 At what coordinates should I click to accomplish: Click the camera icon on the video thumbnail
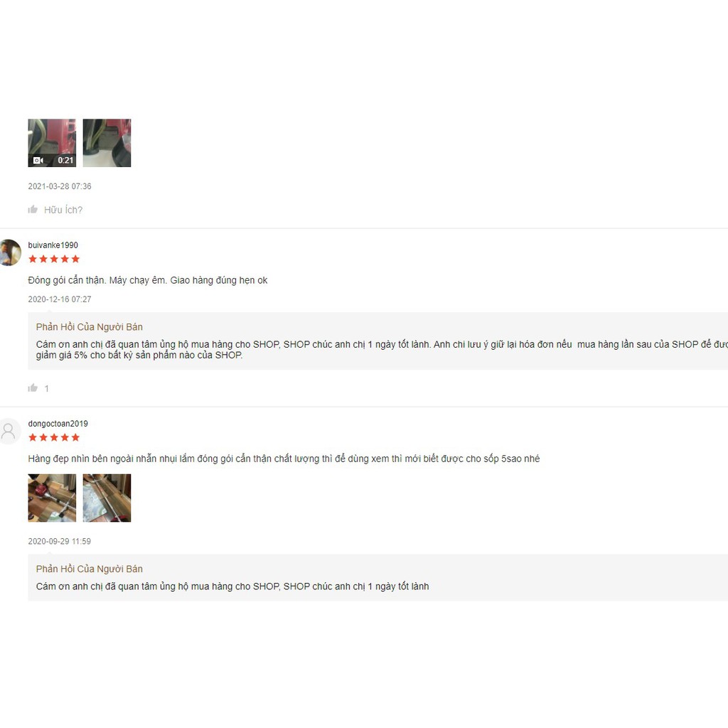[x=38, y=160]
